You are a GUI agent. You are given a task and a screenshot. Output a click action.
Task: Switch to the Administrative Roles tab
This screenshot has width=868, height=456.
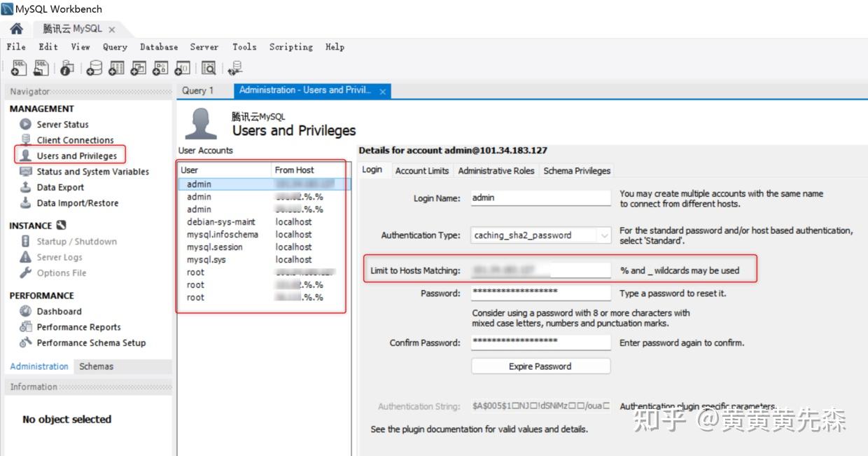pos(496,170)
